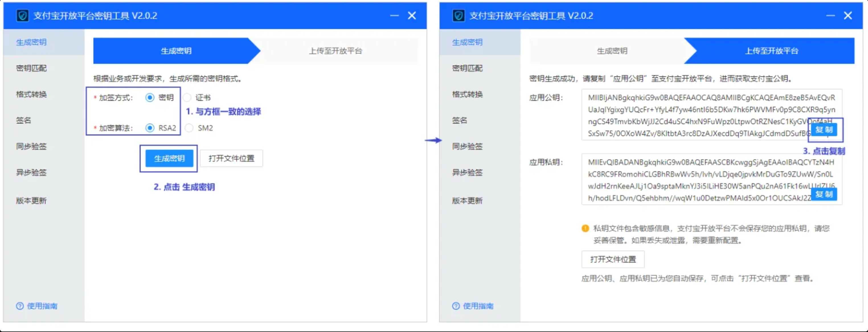The image size is (868, 332).
Task: Click 打开文件位置 in the right window
Action: [x=613, y=259]
